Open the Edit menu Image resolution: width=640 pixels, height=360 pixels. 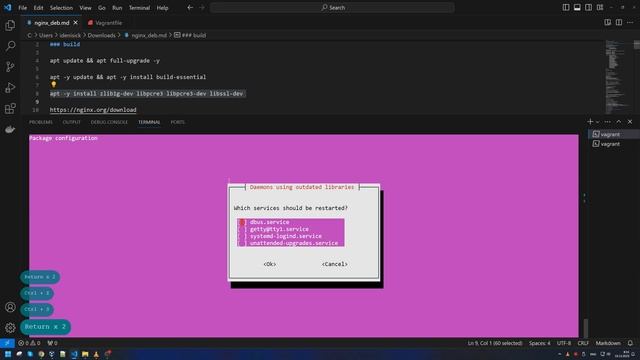(x=38, y=8)
